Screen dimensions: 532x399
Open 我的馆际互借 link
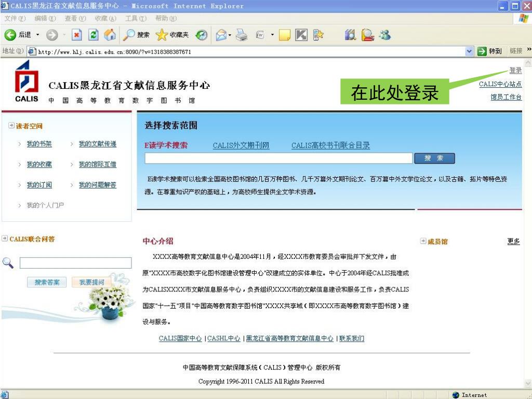coord(98,164)
